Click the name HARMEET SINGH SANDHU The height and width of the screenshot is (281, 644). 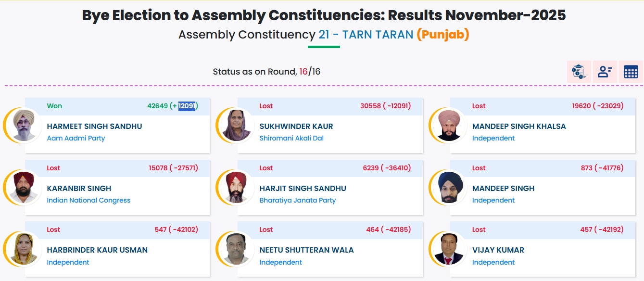coord(94,126)
